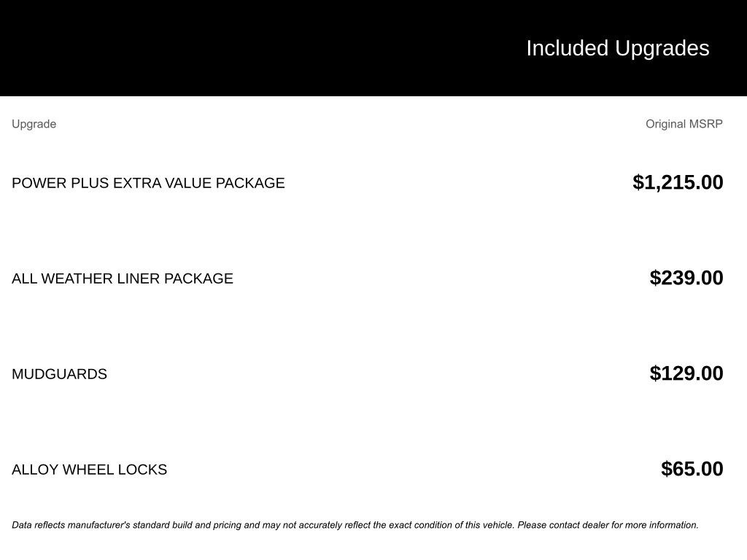Select the All Weather Liner Package label
Viewport: 747px width, 560px height.
pos(122,279)
